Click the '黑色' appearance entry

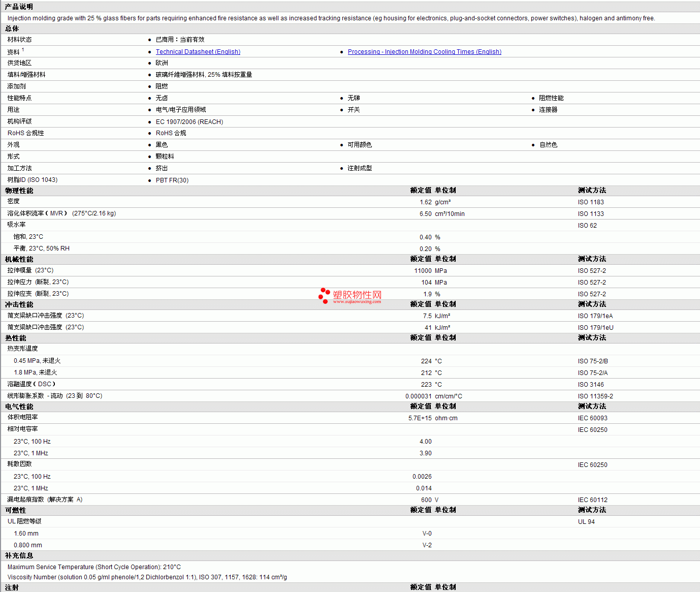(162, 145)
